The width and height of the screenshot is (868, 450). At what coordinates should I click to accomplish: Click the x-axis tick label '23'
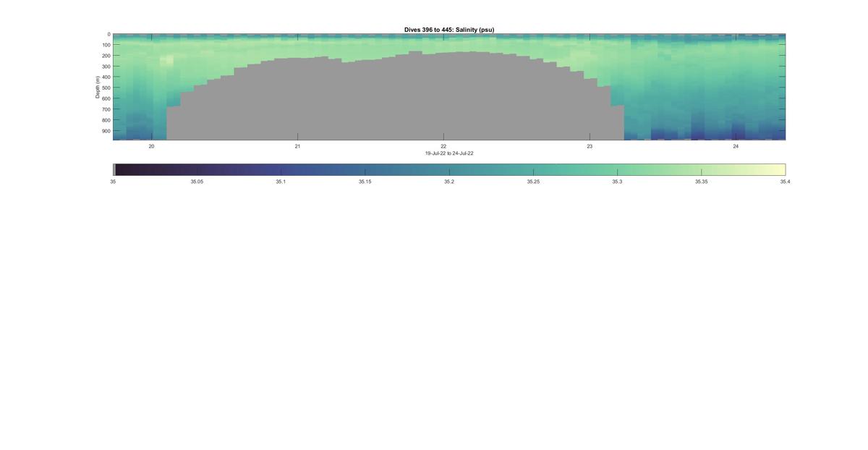590,146
